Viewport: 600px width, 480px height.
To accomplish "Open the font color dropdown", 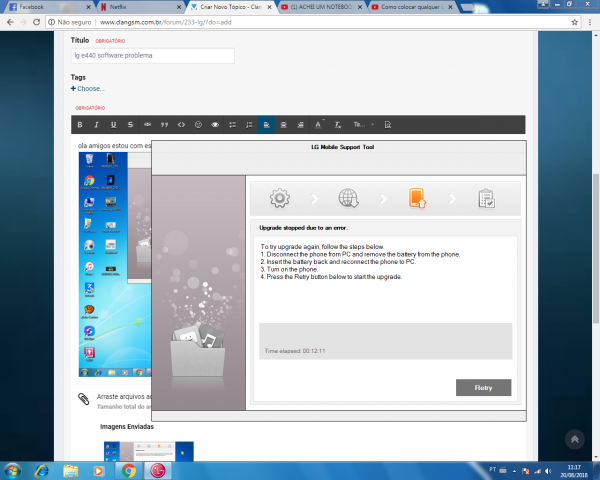I will pos(320,125).
